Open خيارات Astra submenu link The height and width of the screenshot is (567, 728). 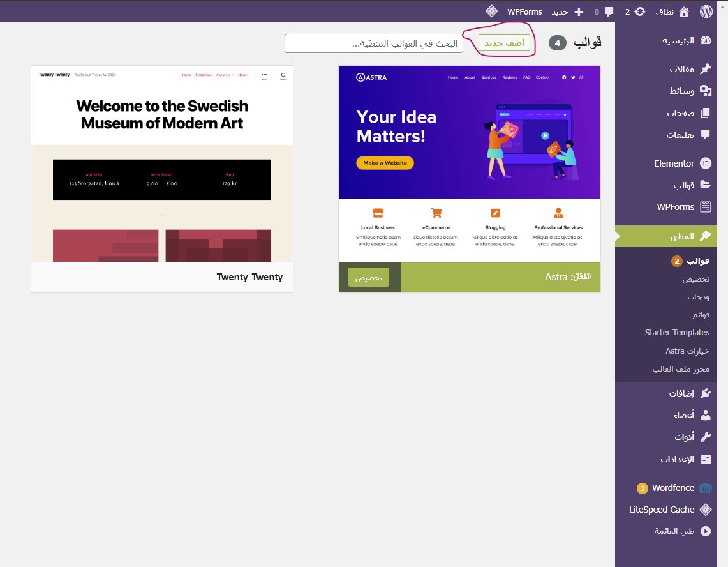688,351
